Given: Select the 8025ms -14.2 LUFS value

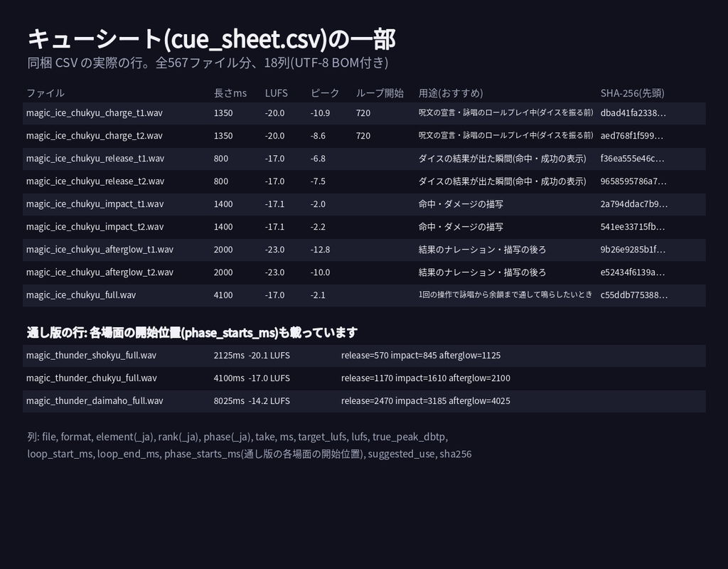Looking at the screenshot, I should coord(252,401).
